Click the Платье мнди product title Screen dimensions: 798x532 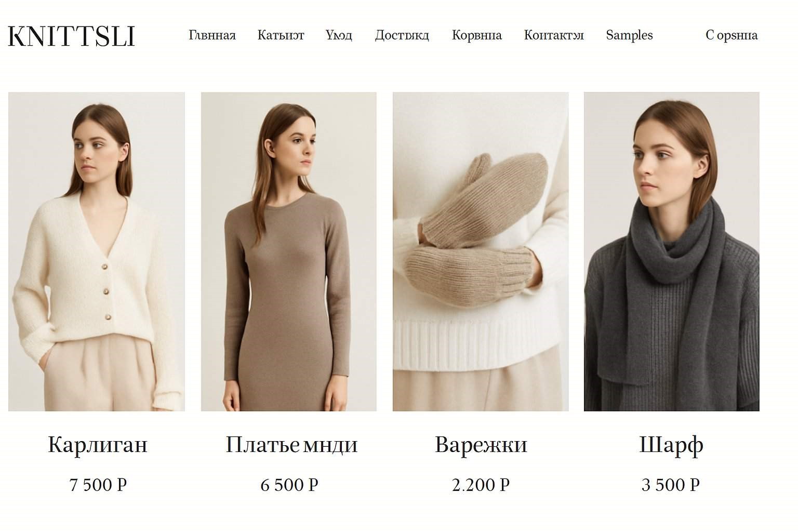(x=291, y=445)
